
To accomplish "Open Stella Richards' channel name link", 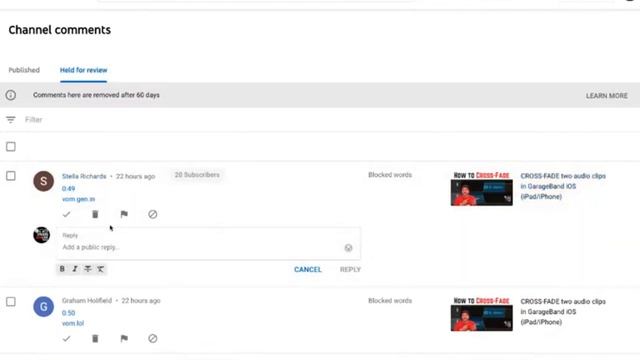I will point(84,176).
